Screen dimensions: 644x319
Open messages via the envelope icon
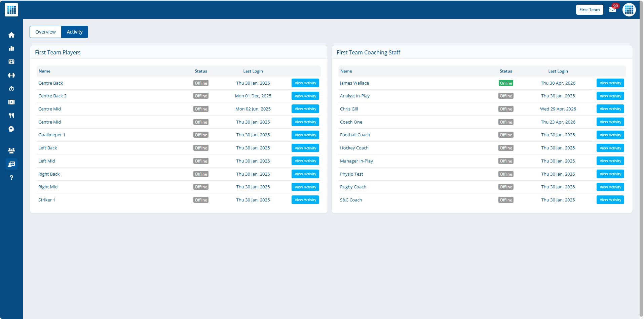613,10
